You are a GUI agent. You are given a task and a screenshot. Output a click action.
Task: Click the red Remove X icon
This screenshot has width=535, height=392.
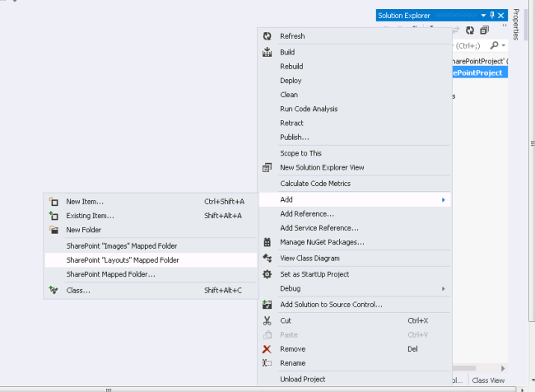267,349
